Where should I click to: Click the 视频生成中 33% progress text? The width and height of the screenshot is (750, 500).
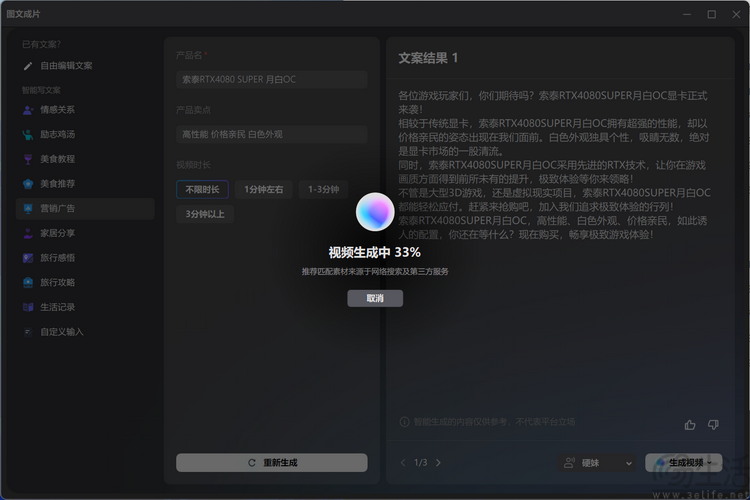tap(375, 253)
